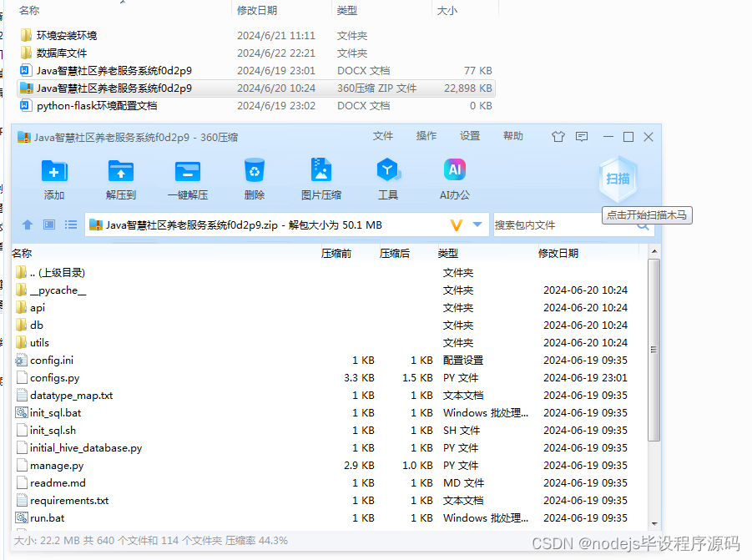Click the 添加 (Add files) toolbar icon
This screenshot has width=752, height=560.
(53, 175)
